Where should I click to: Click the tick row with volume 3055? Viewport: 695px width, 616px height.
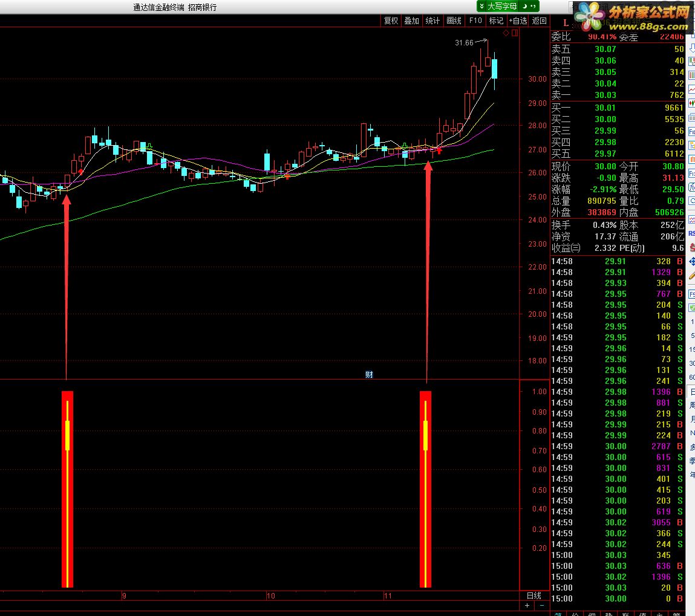[617, 522]
